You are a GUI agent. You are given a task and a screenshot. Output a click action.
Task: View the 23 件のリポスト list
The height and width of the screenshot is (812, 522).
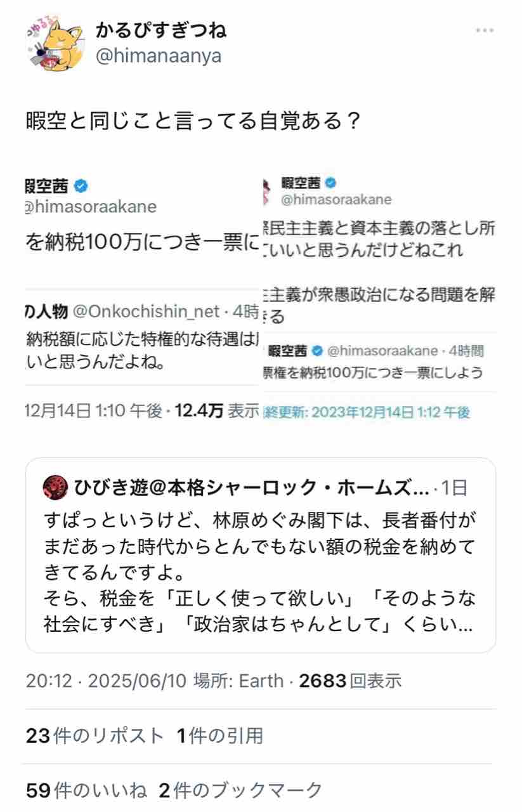point(95,736)
